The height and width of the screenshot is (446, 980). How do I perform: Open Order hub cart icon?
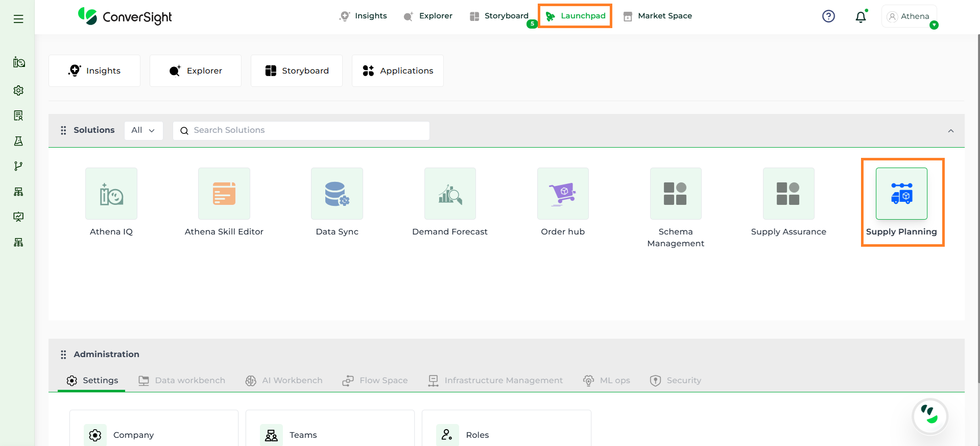[563, 194]
